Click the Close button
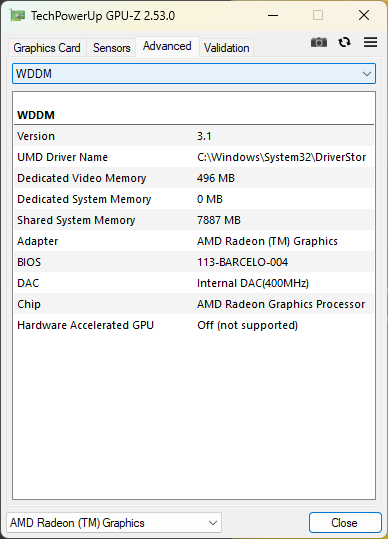 point(345,523)
